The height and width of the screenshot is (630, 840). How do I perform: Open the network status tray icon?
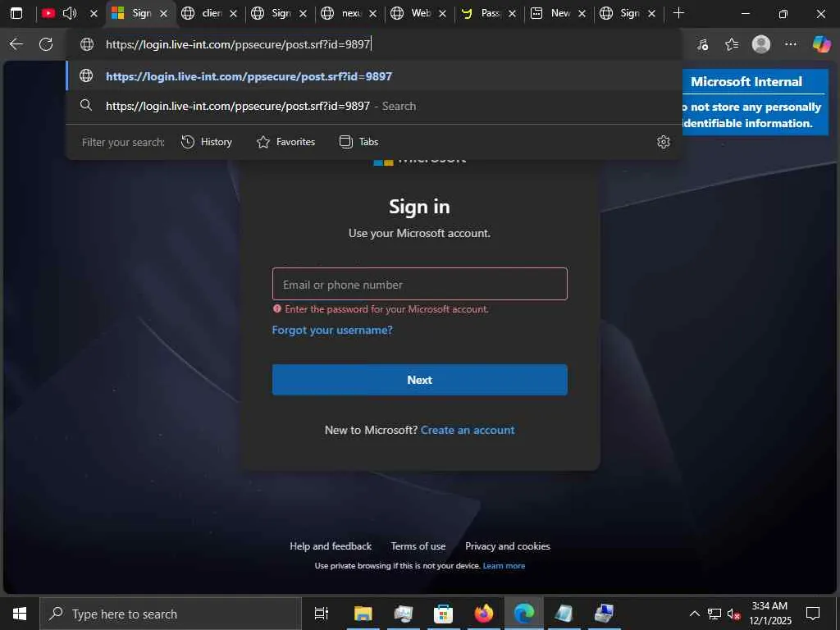tap(714, 614)
